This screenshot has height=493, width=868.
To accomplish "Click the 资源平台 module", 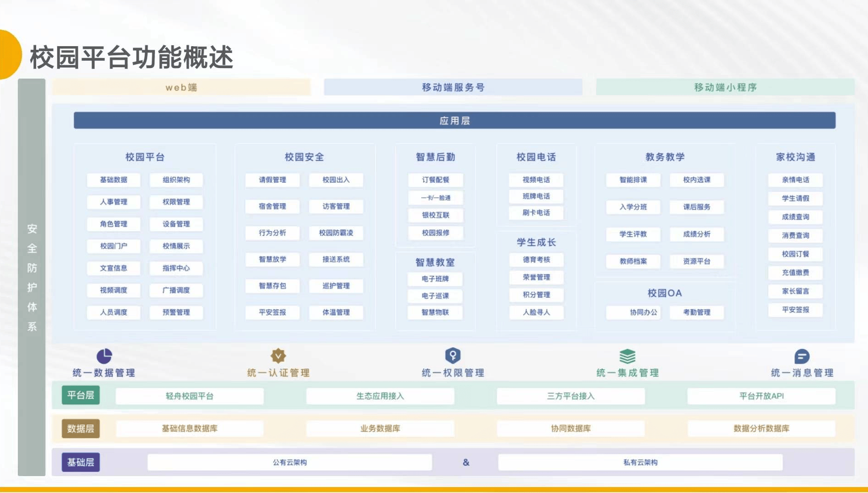I will (x=697, y=261).
